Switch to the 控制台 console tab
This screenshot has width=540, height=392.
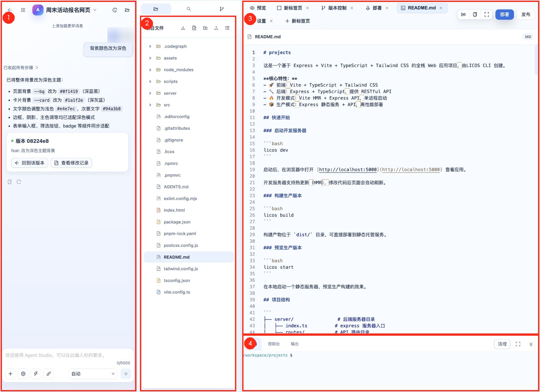click(x=274, y=344)
